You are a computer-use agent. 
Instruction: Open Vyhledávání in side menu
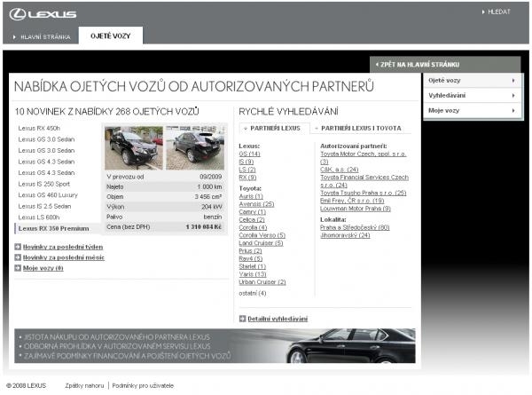(x=473, y=96)
